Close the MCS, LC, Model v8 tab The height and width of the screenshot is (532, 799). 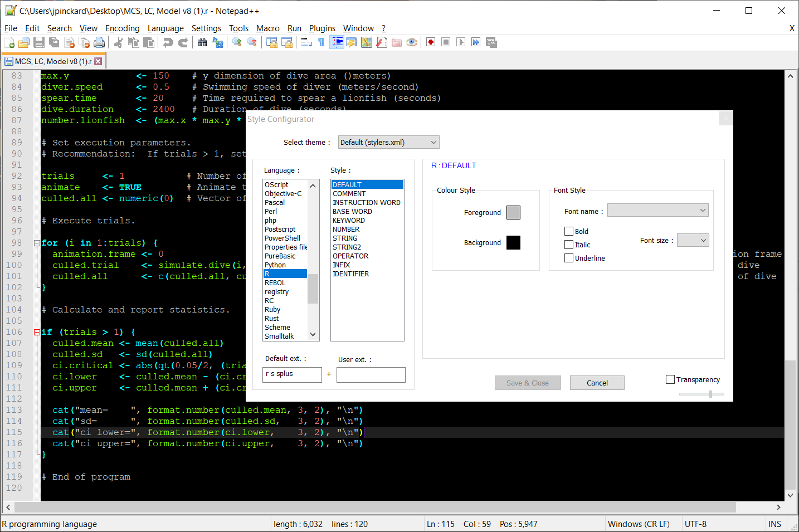click(x=98, y=61)
